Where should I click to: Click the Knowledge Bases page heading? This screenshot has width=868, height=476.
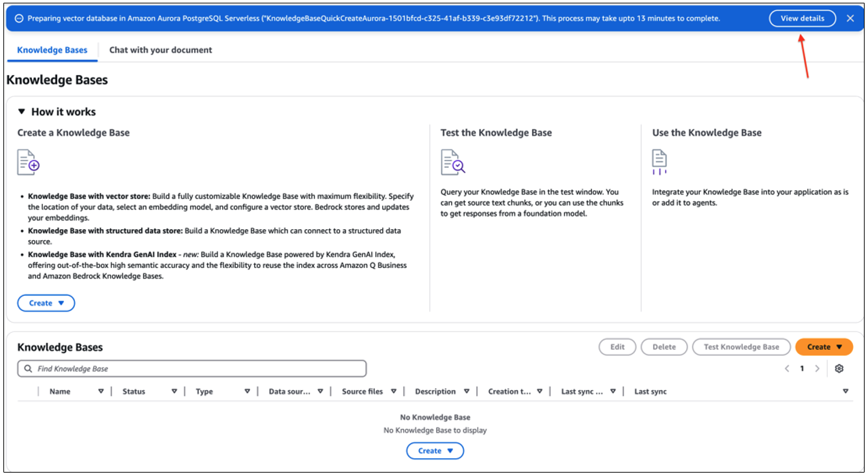click(57, 80)
